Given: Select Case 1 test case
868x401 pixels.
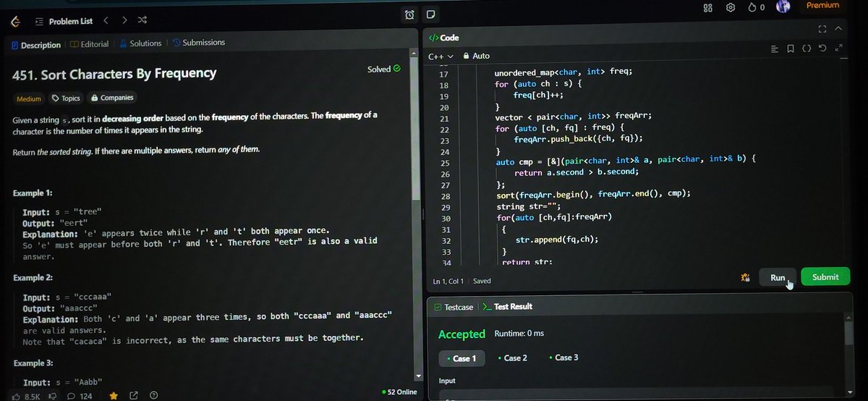Looking at the screenshot, I should pyautogui.click(x=460, y=358).
